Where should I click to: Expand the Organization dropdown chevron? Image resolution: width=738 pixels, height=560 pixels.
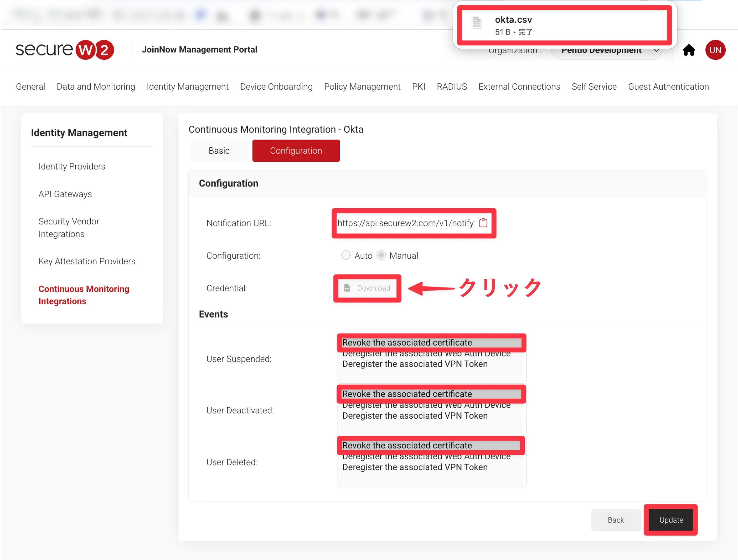point(656,50)
